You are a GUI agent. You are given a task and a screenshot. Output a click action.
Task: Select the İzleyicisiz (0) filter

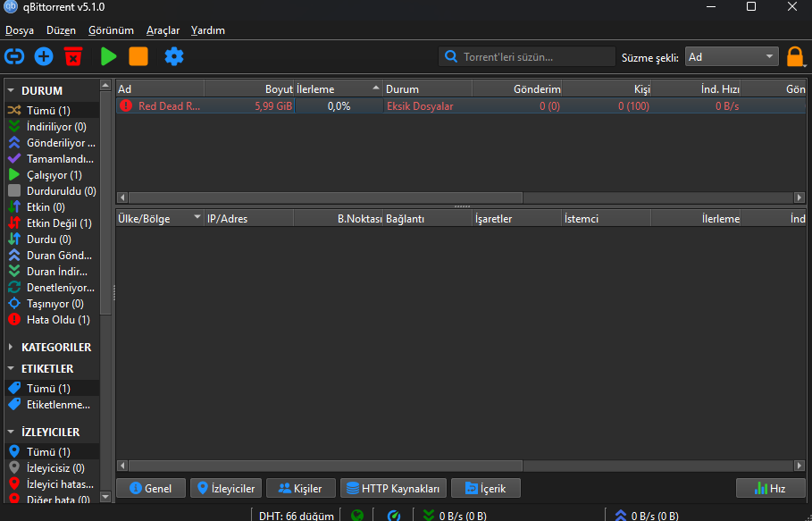coord(52,467)
